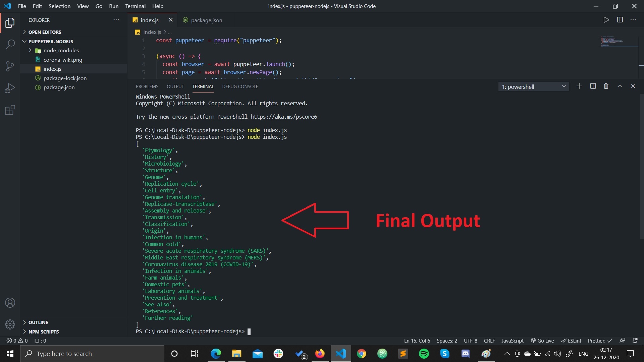The image size is (644, 362).
Task: Close the index.js editor tab
Action: tap(171, 20)
